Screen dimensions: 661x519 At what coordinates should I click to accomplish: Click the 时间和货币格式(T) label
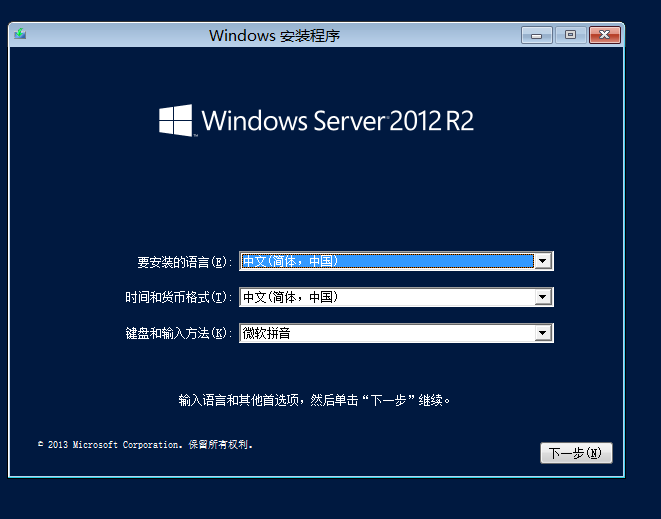pyautogui.click(x=179, y=298)
